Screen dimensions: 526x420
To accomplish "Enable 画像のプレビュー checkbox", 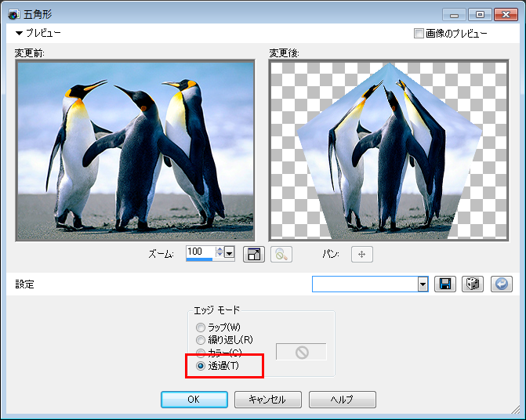I will tap(419, 33).
